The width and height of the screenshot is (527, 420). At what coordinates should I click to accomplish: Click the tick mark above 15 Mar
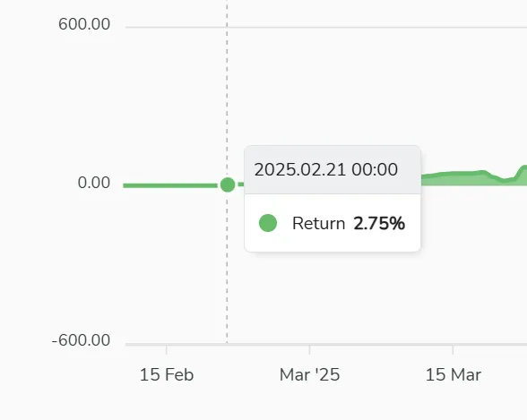coord(454,350)
